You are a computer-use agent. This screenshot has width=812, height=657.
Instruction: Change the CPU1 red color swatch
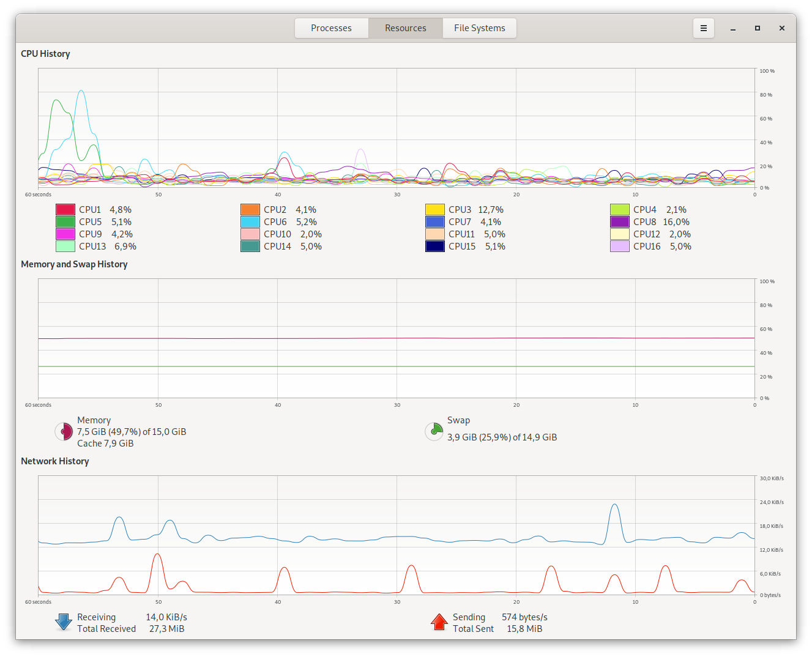65,210
